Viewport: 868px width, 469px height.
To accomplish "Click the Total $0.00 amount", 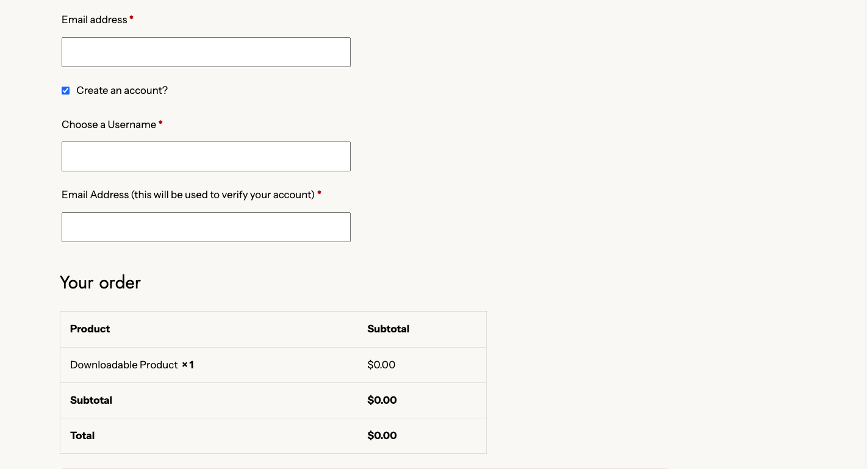I will click(382, 436).
